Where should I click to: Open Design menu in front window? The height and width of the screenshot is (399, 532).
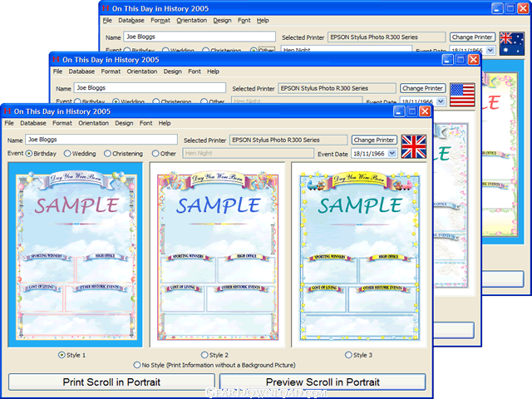[124, 123]
